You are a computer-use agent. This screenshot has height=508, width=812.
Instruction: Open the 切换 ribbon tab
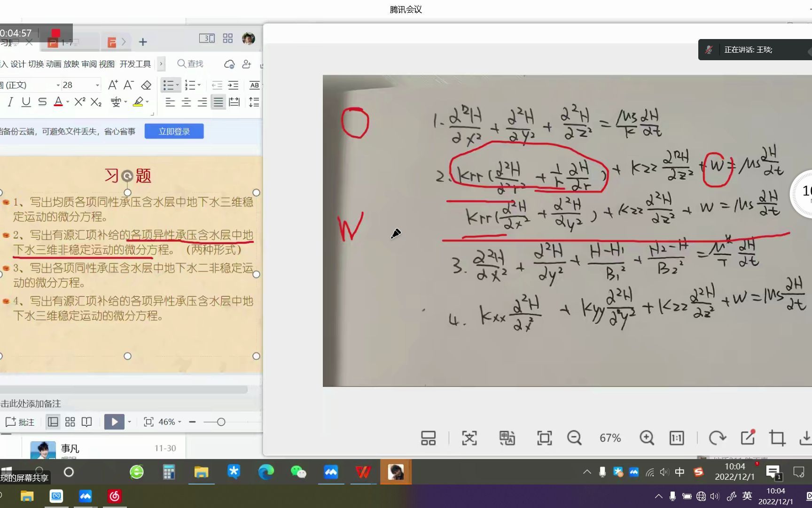coord(36,64)
